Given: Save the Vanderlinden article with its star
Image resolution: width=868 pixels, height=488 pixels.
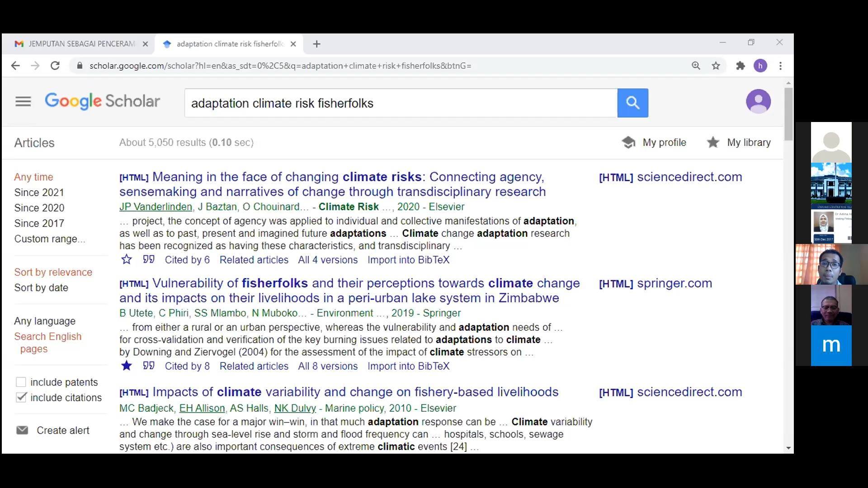Looking at the screenshot, I should coord(127,260).
